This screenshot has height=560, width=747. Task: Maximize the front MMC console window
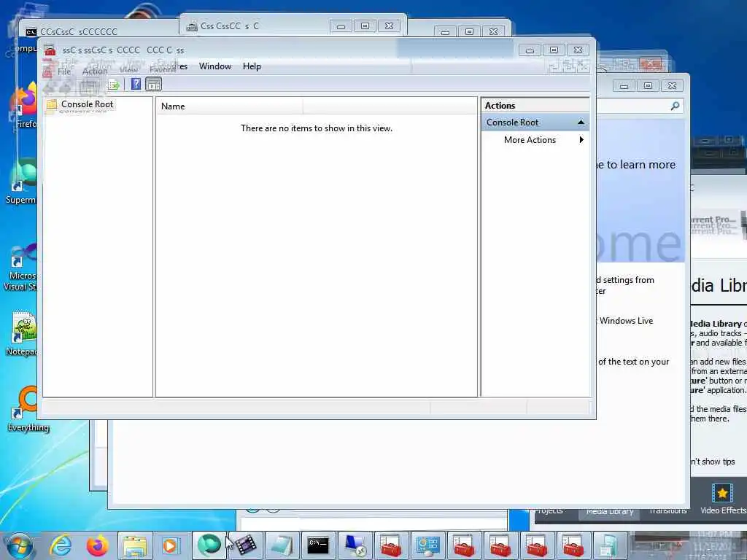coord(554,50)
